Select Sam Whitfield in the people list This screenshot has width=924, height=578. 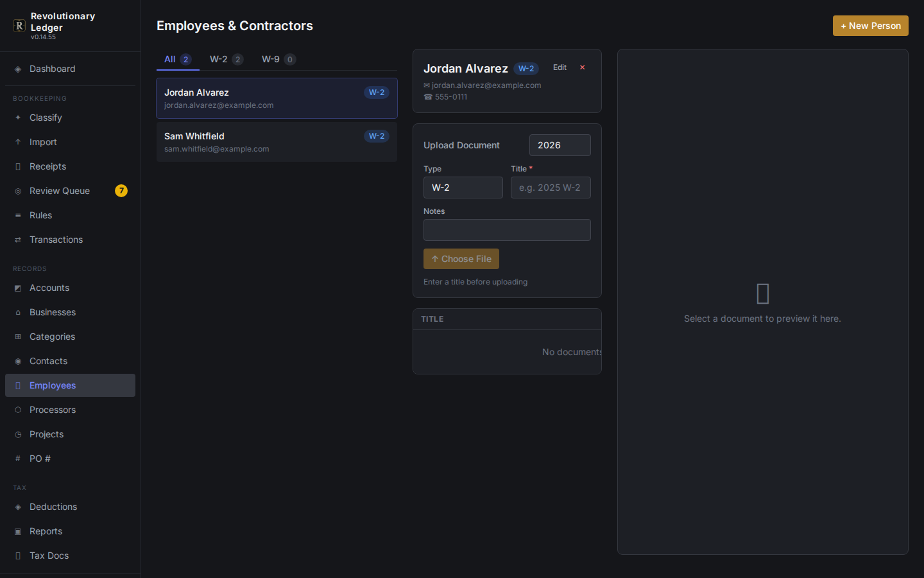(277, 142)
